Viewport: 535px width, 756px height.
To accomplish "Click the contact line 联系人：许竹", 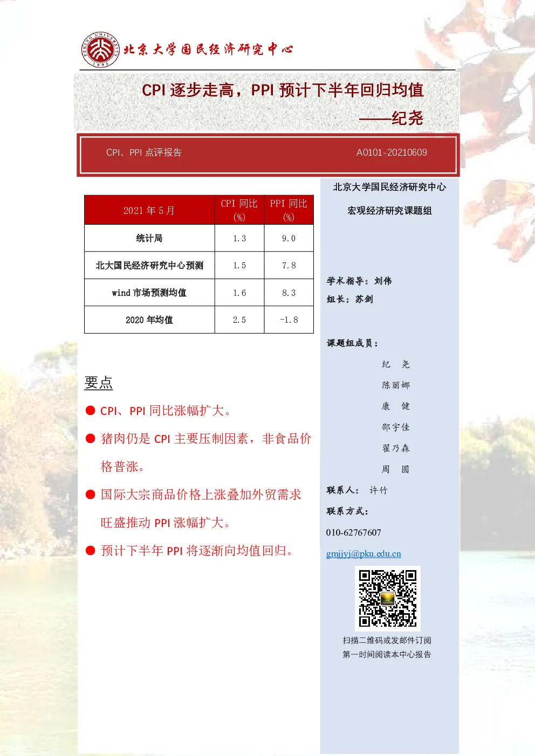I will click(357, 490).
